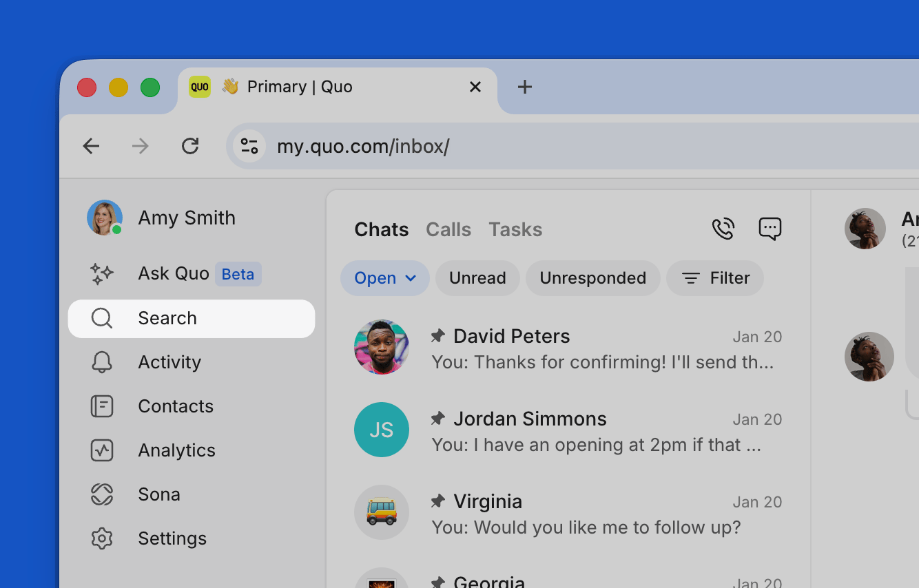Click the Contacts book icon

pyautogui.click(x=102, y=406)
